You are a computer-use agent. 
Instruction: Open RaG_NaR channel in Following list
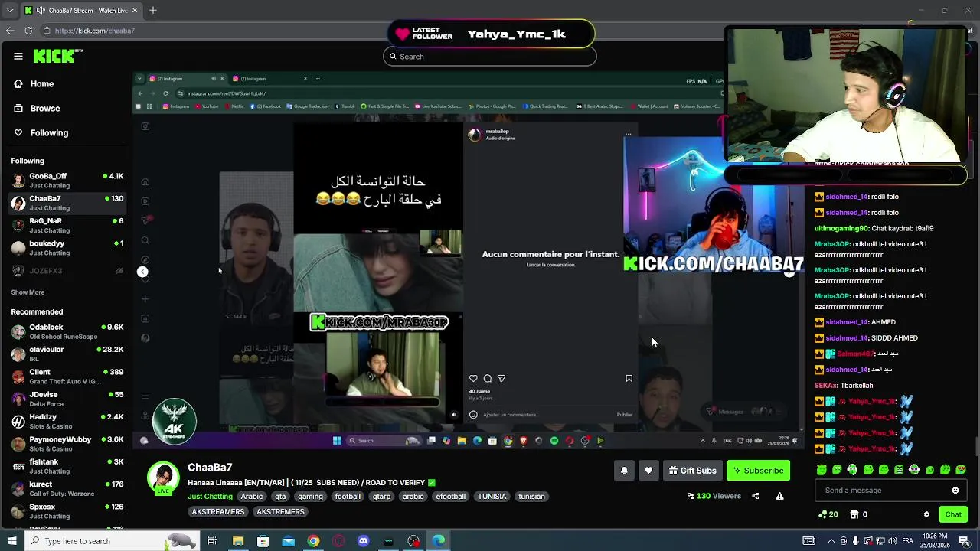[x=67, y=225]
